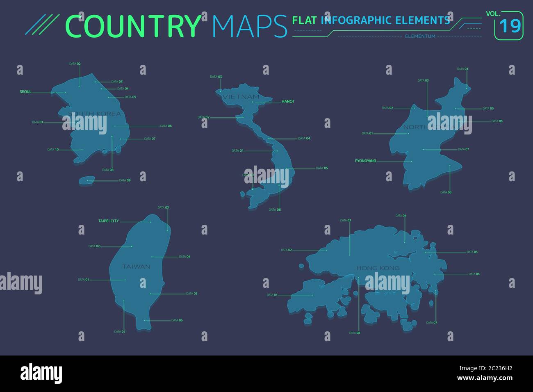Click DATA 06 label on Hong Kong map
533x392 pixels.
tap(474, 274)
